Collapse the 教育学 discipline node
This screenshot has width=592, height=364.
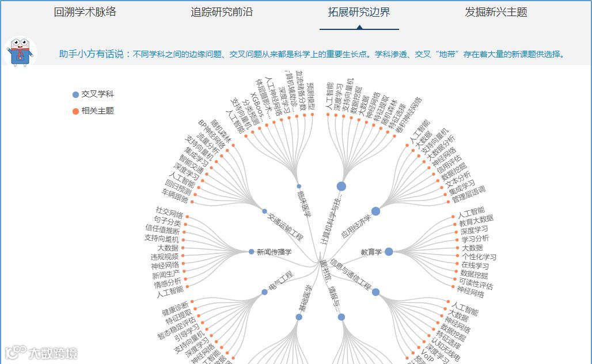pyautogui.click(x=389, y=252)
